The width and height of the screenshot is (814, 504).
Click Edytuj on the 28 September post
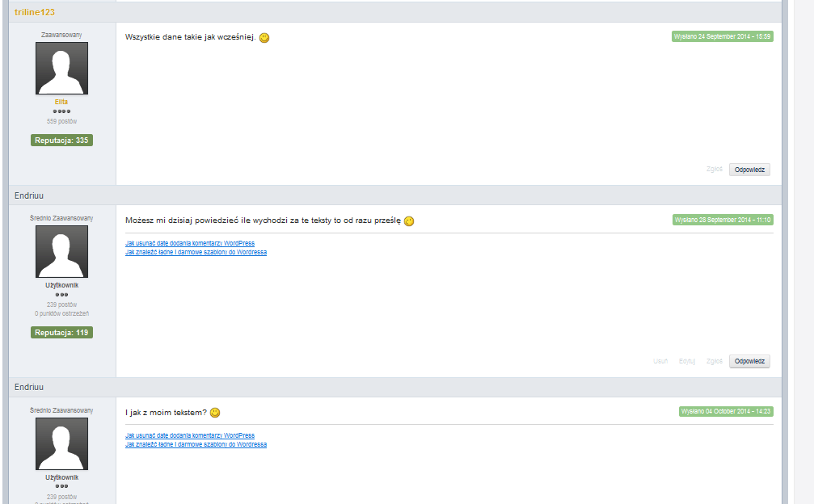pyautogui.click(x=687, y=361)
